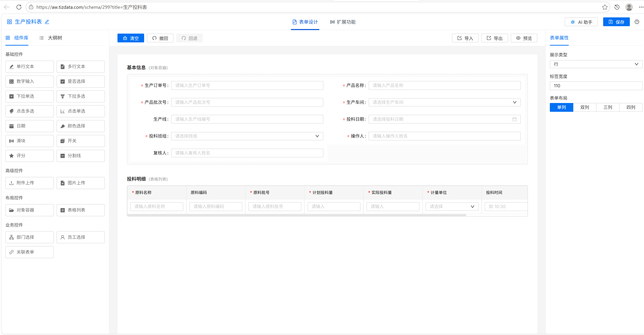
Task: Click the edit pencil icon beside 生产投料表
Action: point(47,22)
